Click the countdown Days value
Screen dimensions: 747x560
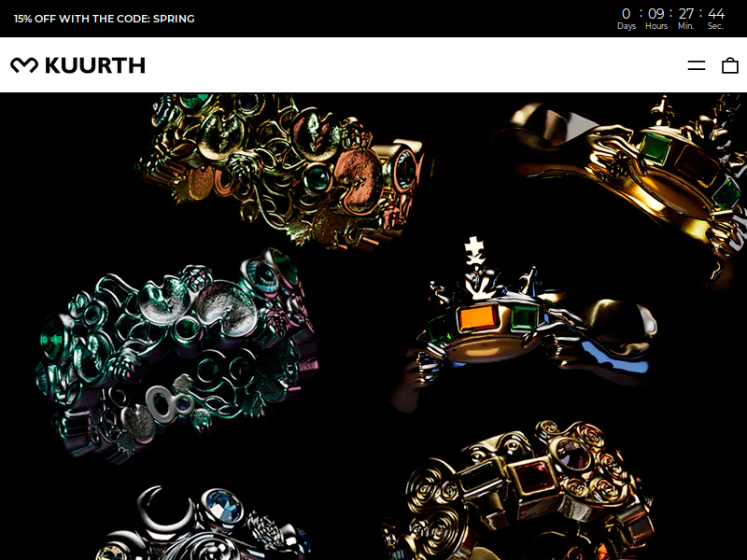point(626,14)
